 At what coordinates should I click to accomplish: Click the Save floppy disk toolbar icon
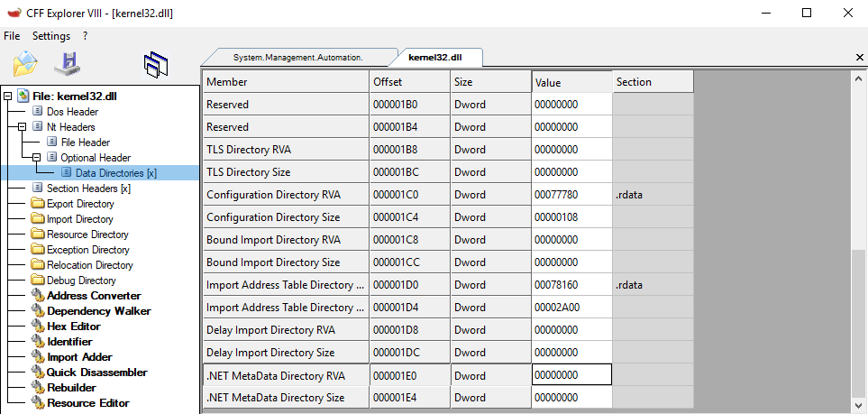click(68, 63)
